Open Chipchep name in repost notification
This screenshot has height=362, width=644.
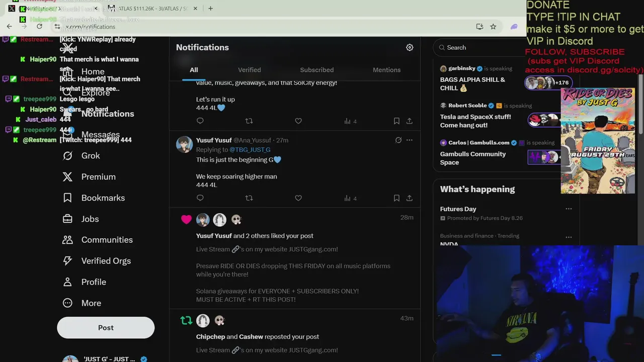tap(210, 337)
